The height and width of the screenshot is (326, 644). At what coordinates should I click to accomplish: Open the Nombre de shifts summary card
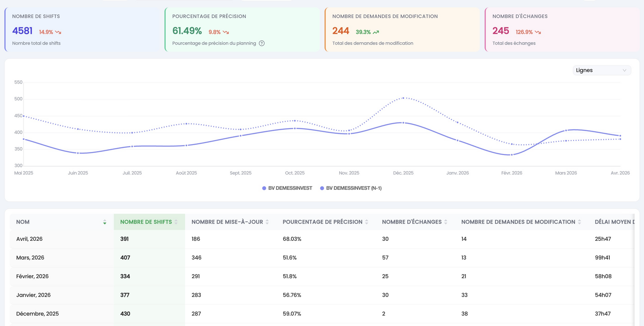(82, 29)
